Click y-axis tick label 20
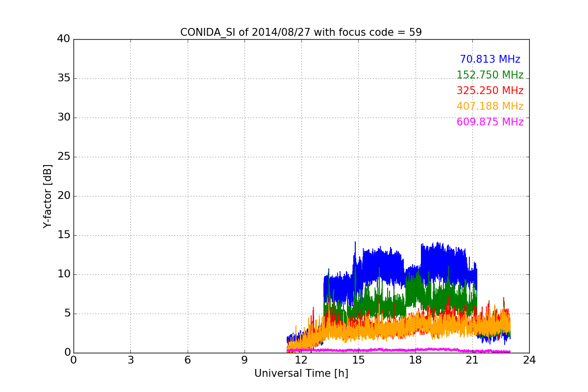 [64, 196]
